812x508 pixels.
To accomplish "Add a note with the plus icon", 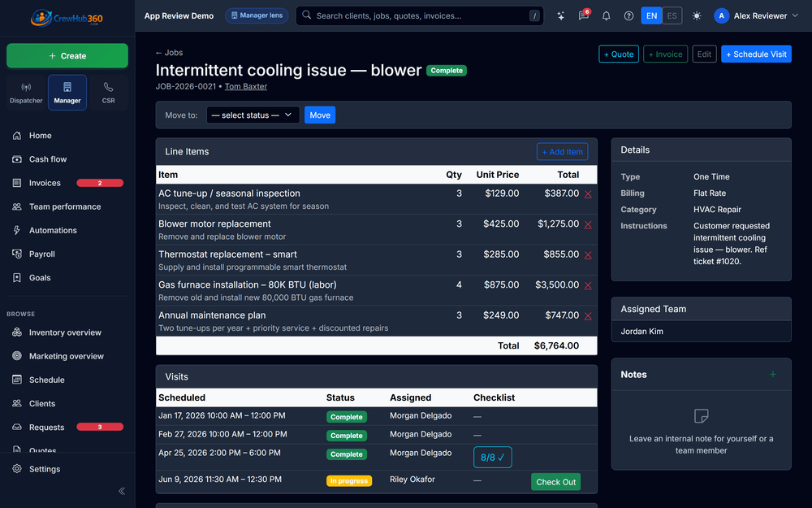I will tap(773, 374).
